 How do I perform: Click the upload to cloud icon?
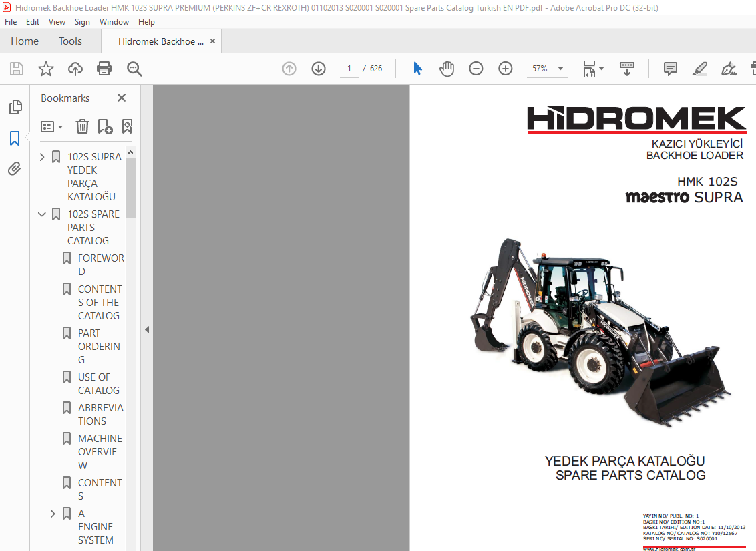pos(75,69)
